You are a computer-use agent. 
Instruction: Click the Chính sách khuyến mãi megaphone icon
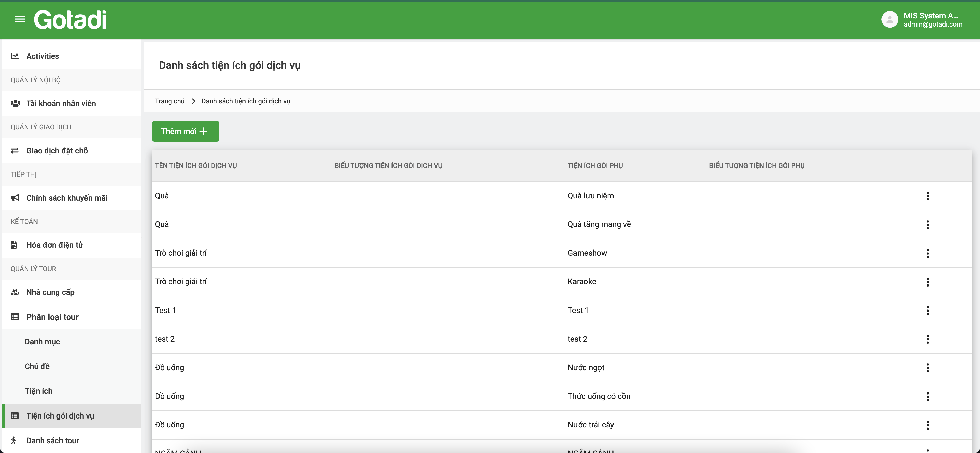pos(15,198)
